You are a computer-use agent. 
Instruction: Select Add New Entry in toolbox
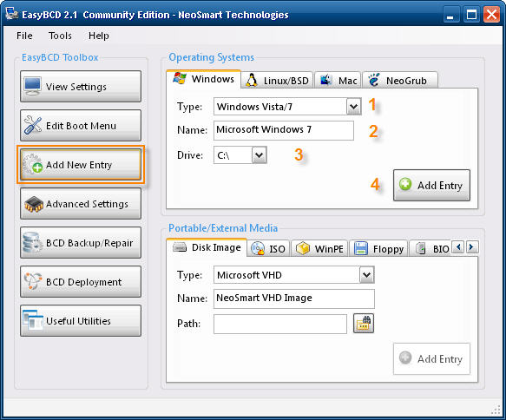click(x=81, y=165)
